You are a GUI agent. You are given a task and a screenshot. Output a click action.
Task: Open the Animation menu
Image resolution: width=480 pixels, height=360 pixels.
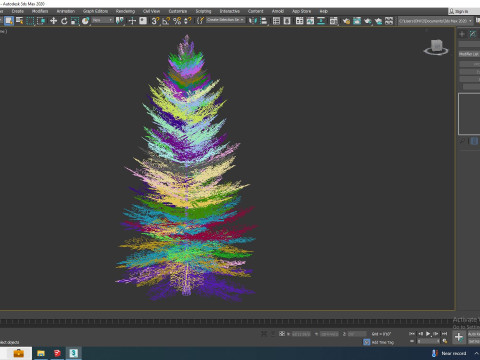tap(66, 11)
